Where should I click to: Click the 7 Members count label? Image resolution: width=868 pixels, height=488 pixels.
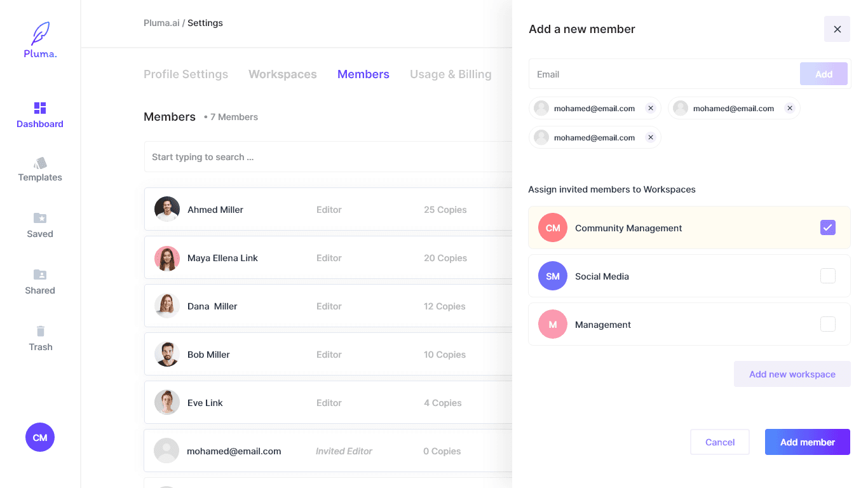(x=231, y=117)
